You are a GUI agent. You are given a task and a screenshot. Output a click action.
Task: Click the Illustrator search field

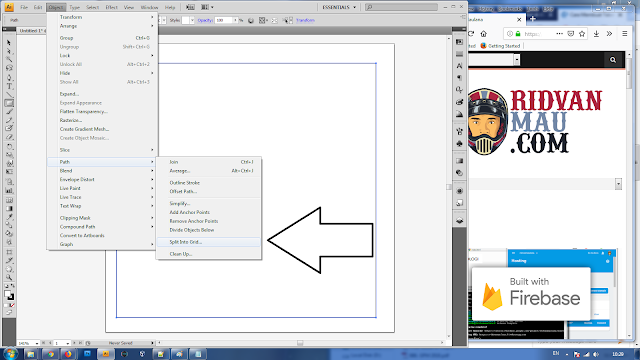[402, 7]
